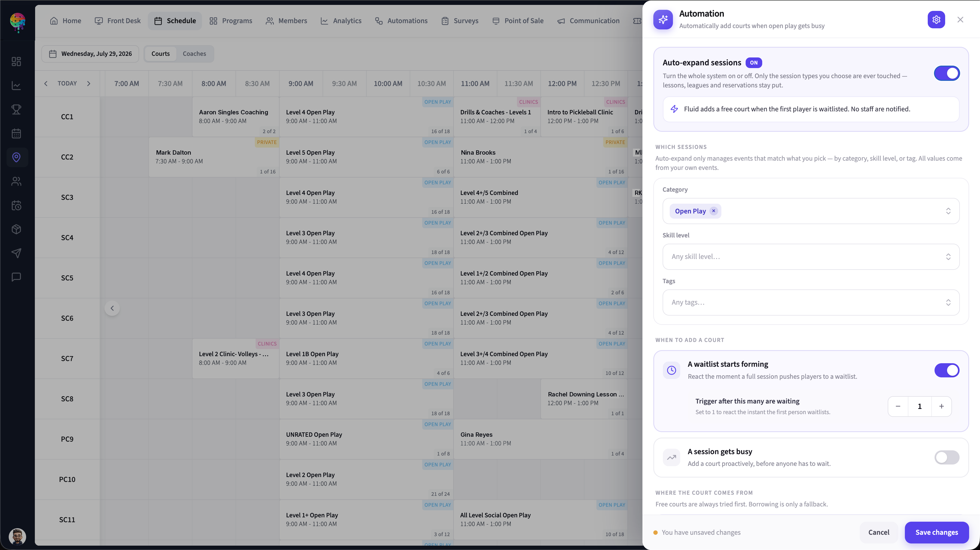Select the PC10 court row label
Image resolution: width=980 pixels, height=550 pixels.
67,479
